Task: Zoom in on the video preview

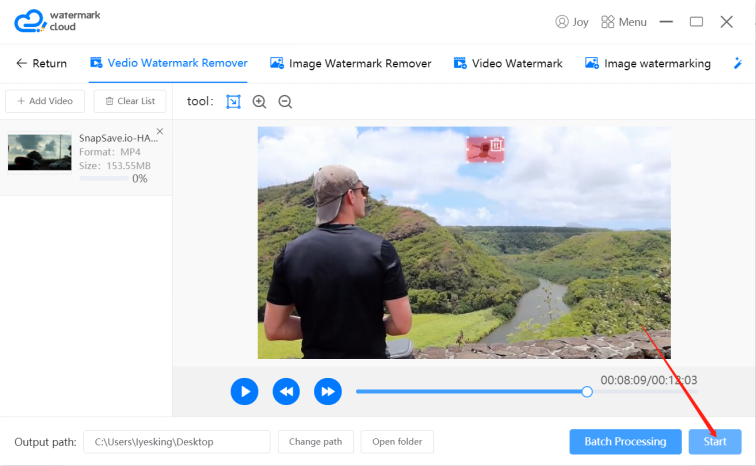Action: click(259, 102)
